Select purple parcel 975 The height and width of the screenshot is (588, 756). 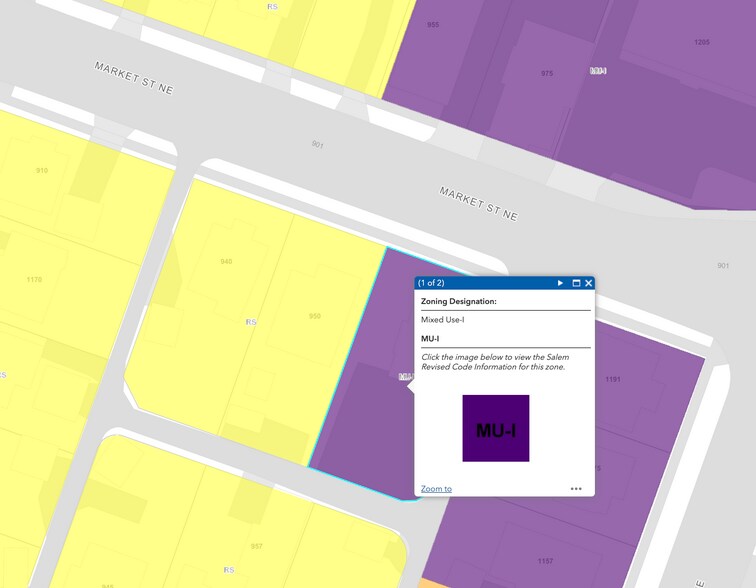[547, 74]
